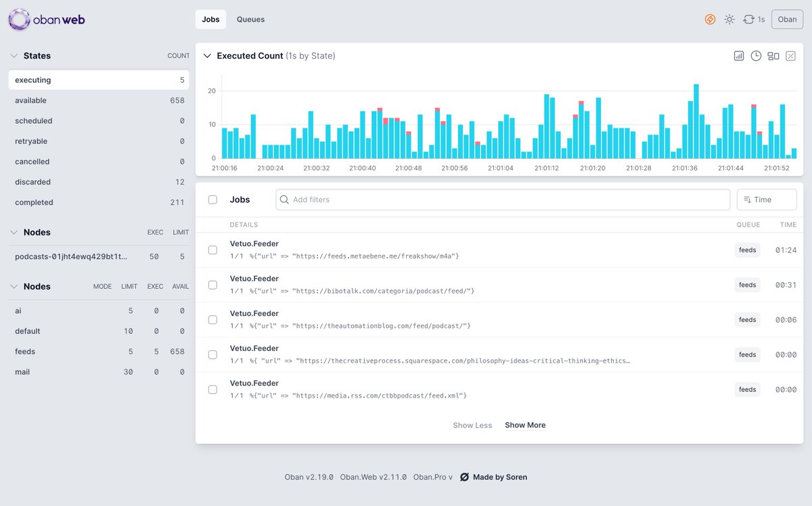Click feeds badge on the 00:06 job
The width and height of the screenshot is (812, 506).
click(x=748, y=319)
